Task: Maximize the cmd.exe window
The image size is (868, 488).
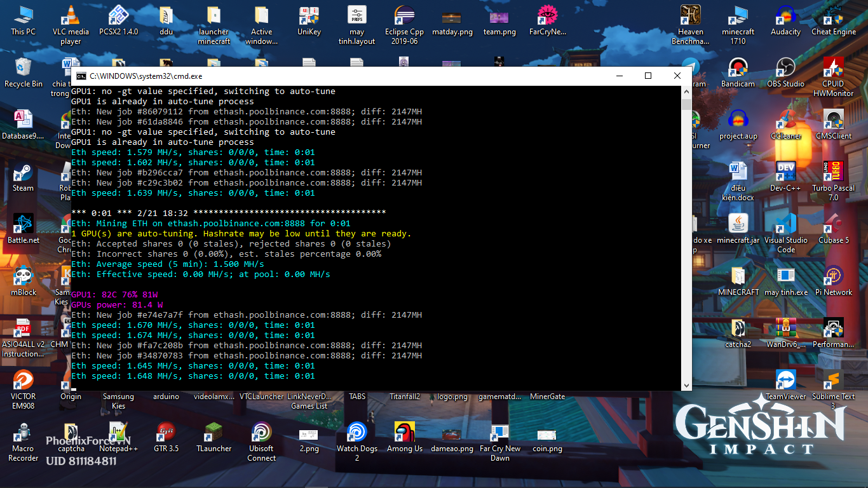Action: [648, 76]
